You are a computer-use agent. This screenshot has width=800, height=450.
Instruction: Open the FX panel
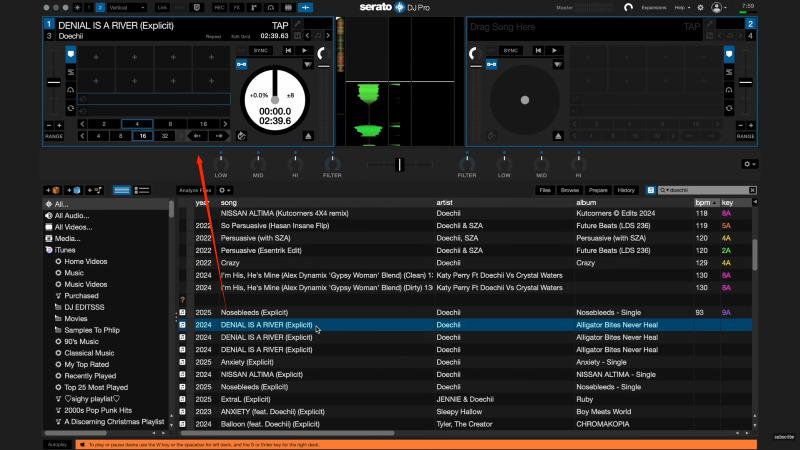237,8
